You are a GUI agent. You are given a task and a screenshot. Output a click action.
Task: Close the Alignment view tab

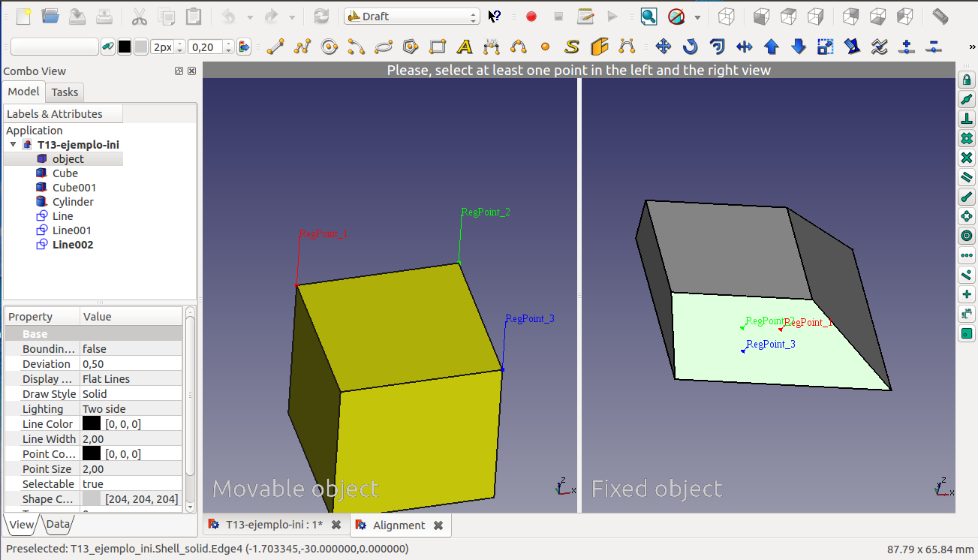click(x=438, y=525)
